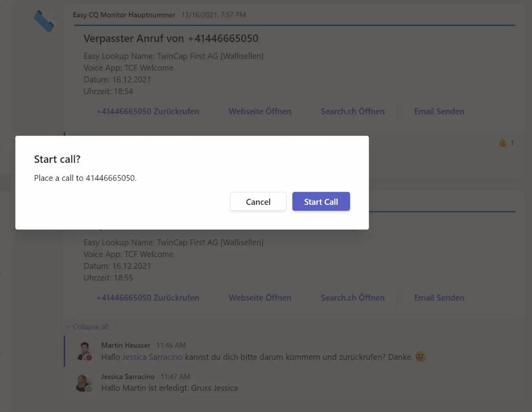Click the Jessica Sarracino mention link
This screenshot has height=412, width=532.
tap(152, 357)
